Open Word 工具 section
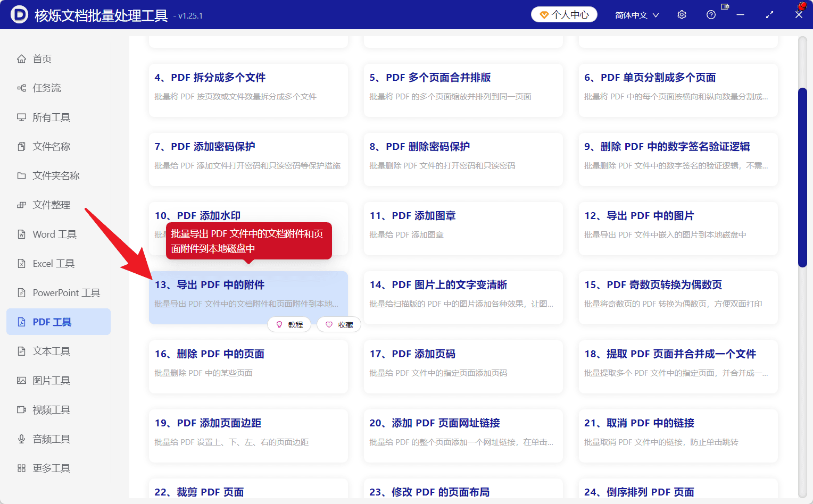The height and width of the screenshot is (504, 813). pyautogui.click(x=59, y=234)
